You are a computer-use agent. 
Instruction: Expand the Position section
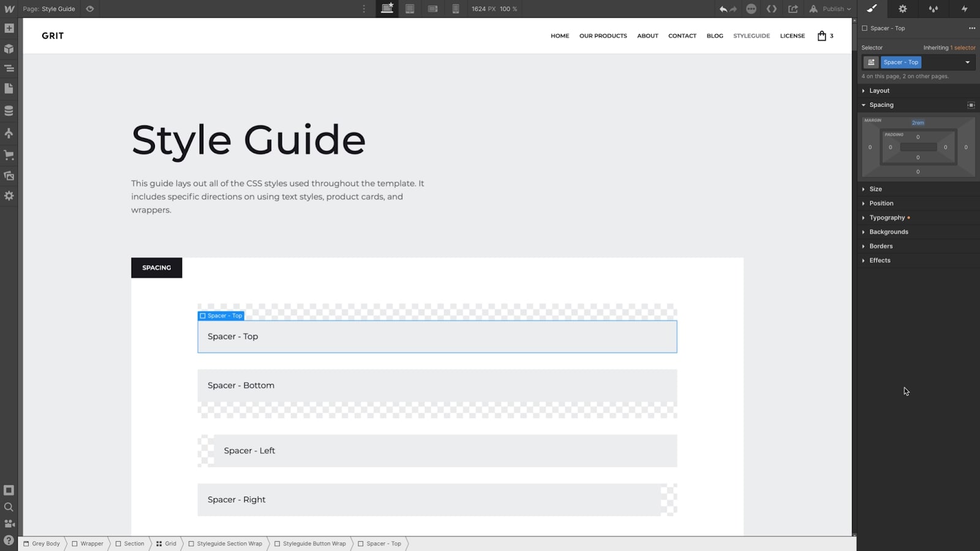918,203
